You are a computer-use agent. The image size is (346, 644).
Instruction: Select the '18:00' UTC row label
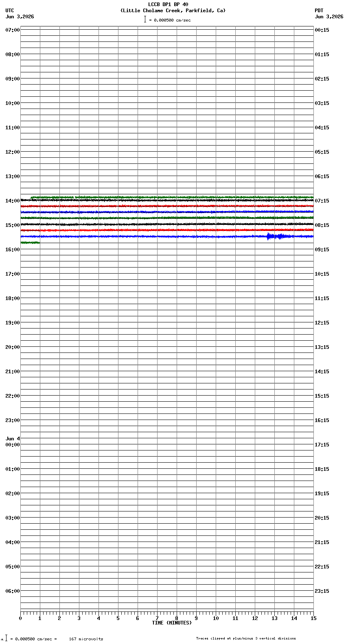click(13, 298)
